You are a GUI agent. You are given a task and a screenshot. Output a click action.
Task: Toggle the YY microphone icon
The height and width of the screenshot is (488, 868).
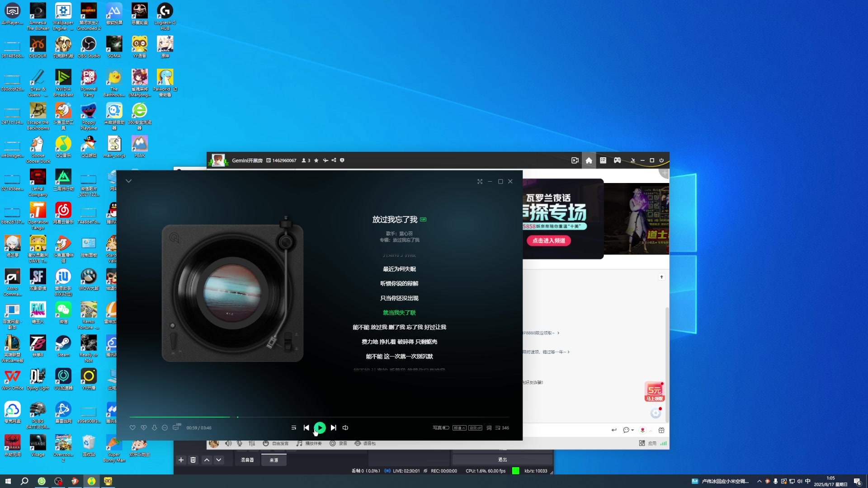click(x=240, y=443)
